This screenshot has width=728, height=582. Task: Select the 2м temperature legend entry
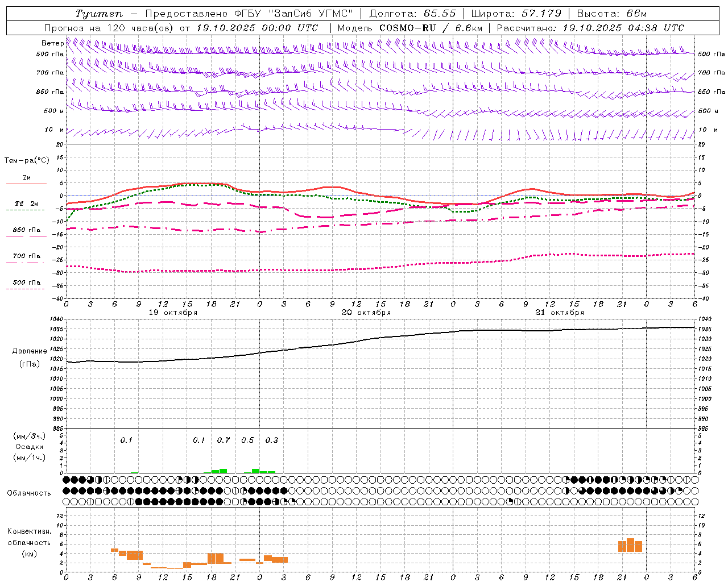[27, 177]
